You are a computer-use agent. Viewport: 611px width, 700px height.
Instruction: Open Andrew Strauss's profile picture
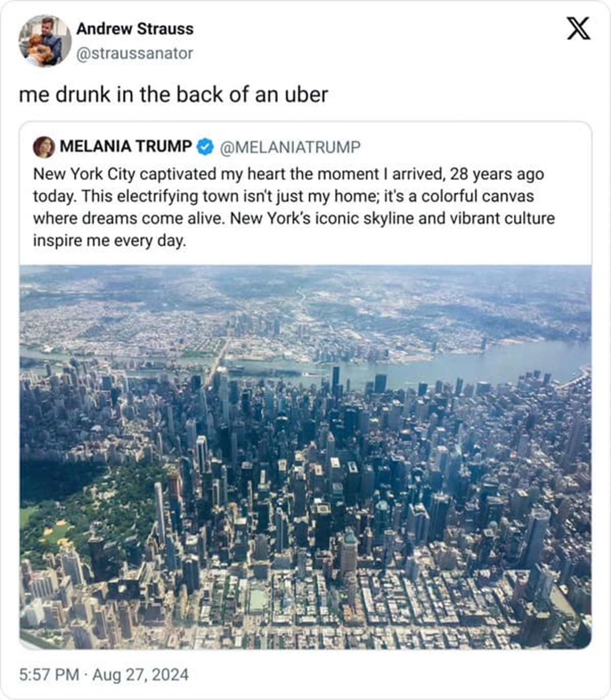pyautogui.click(x=45, y=41)
